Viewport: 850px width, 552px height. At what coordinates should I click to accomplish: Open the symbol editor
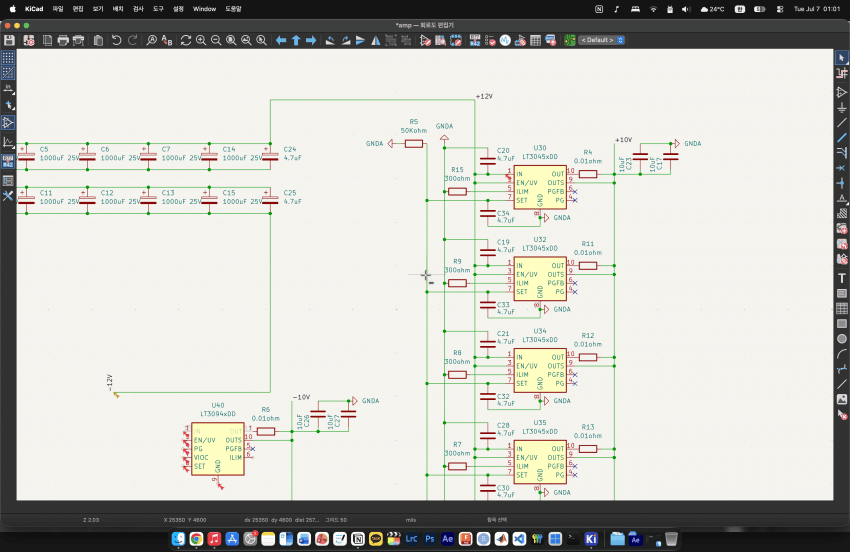point(426,40)
